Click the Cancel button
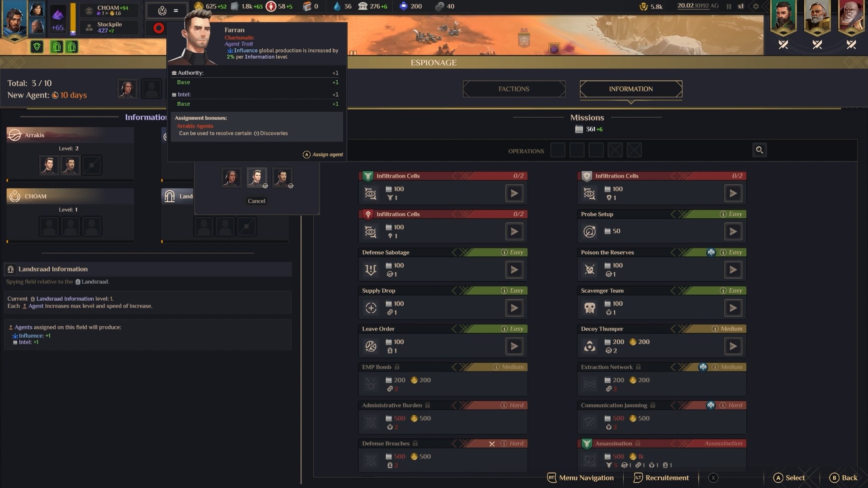Screen dimensions: 868x488 (256, 201)
